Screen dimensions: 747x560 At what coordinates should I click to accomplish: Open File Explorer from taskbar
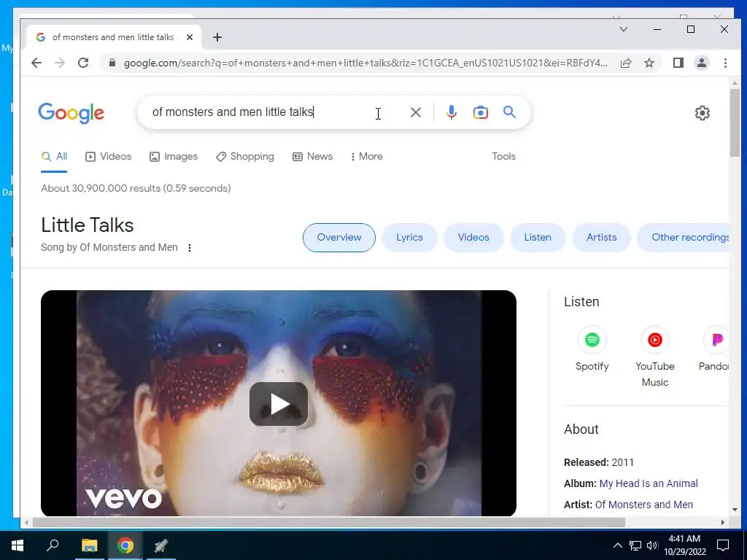pyautogui.click(x=89, y=545)
